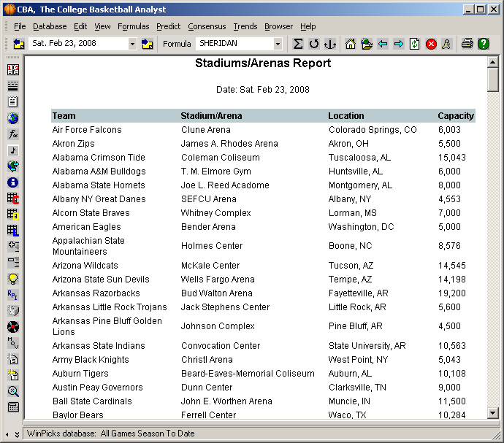The height and width of the screenshot is (443, 504).
Task: Click the sparkle box sidebar icon
Action: pos(13,311)
